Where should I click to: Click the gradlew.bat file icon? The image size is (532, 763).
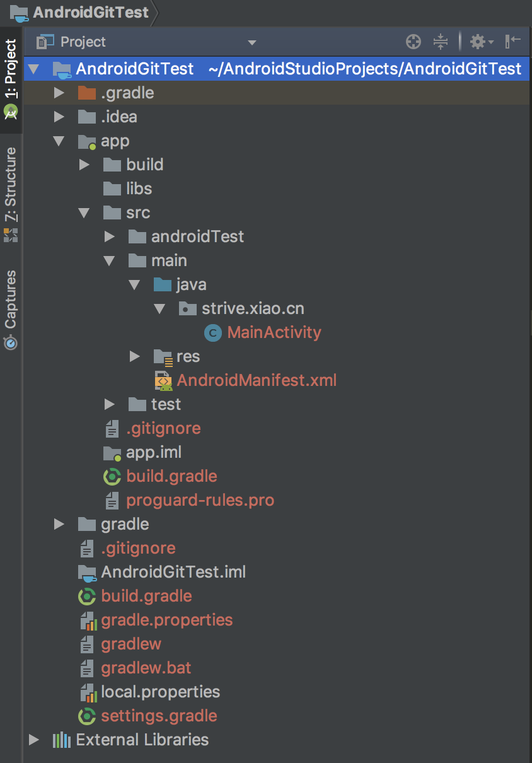[86, 668]
